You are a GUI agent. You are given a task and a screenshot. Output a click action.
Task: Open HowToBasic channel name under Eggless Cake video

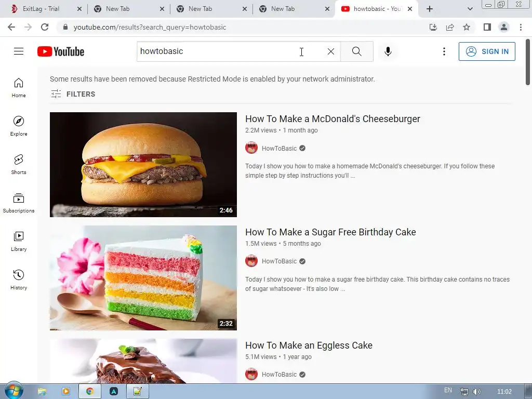279,375
